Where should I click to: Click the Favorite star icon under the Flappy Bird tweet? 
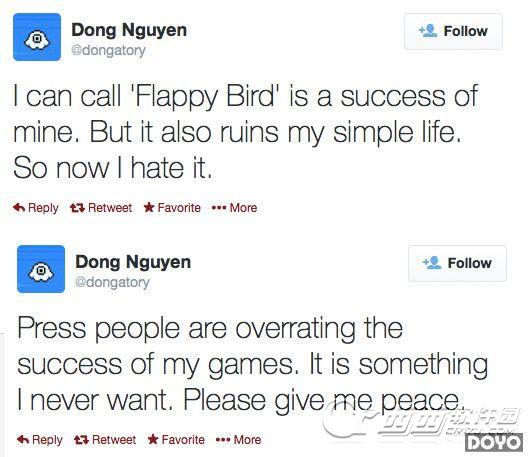tap(149, 207)
